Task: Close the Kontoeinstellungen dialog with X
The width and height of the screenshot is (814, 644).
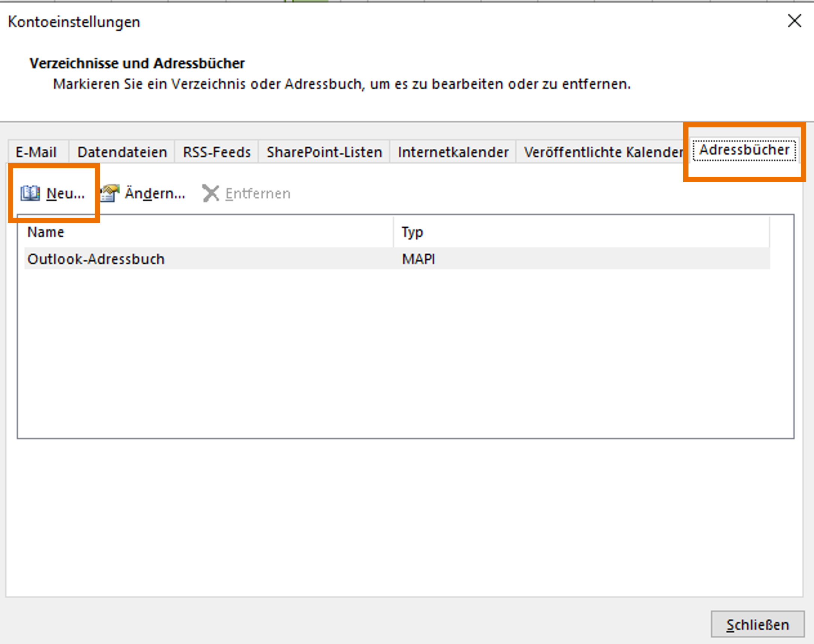Action: [x=795, y=21]
